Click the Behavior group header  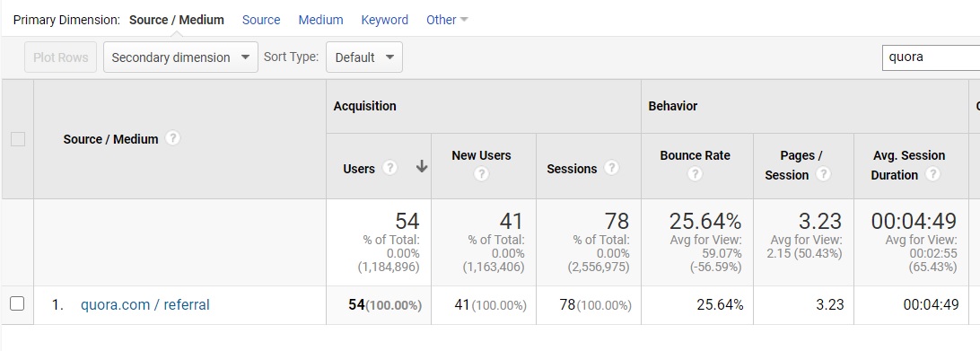(x=672, y=106)
